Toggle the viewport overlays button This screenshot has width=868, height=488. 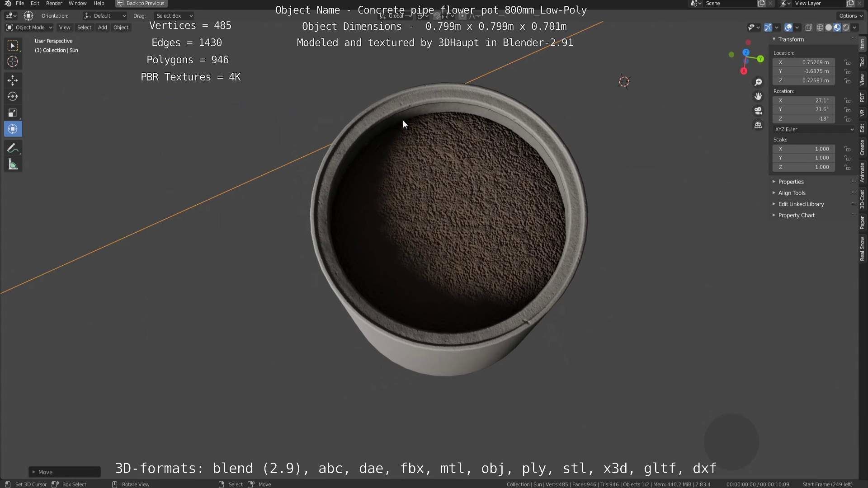click(788, 28)
